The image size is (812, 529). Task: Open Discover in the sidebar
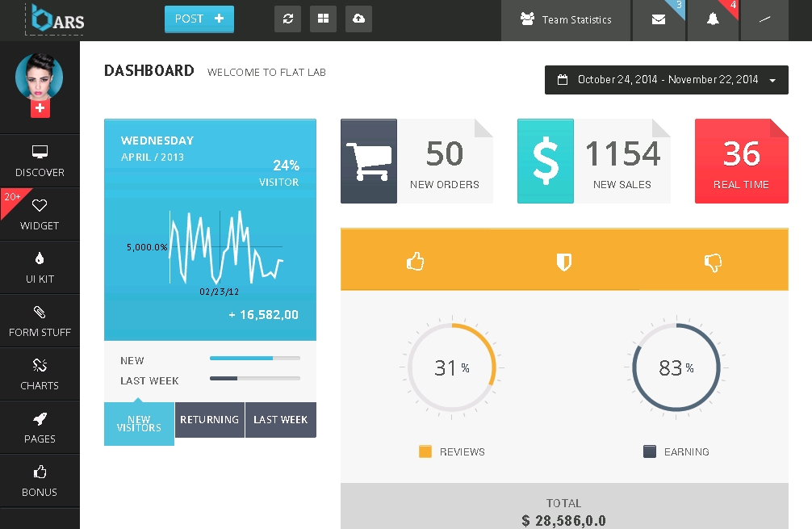point(40,161)
